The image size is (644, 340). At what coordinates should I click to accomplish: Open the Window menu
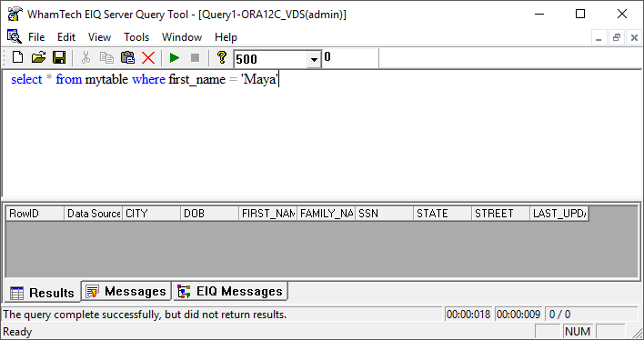(x=182, y=37)
